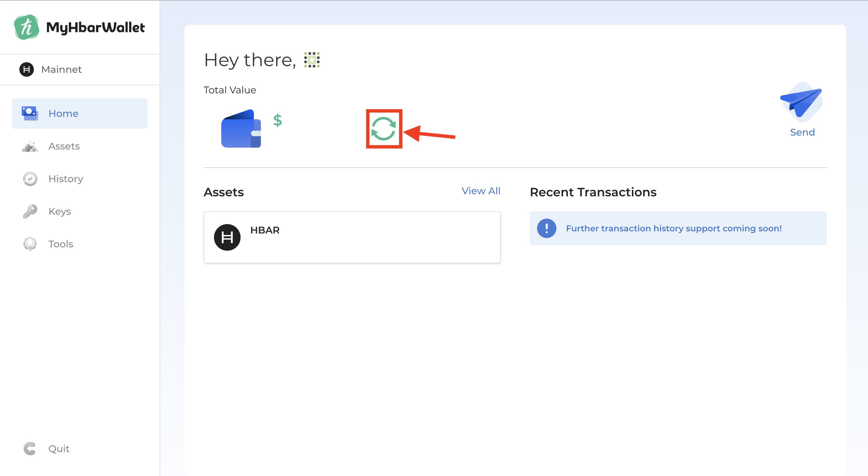Screen dimensions: 868x476
Task: Open the Home sidebar item
Action: (63, 114)
